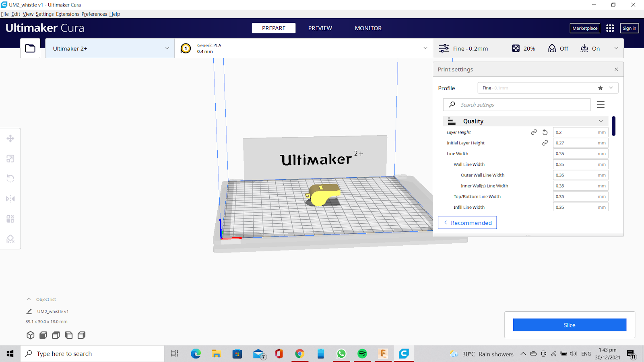Image resolution: width=644 pixels, height=362 pixels.
Task: Close the Print settings panel
Action: point(616,69)
